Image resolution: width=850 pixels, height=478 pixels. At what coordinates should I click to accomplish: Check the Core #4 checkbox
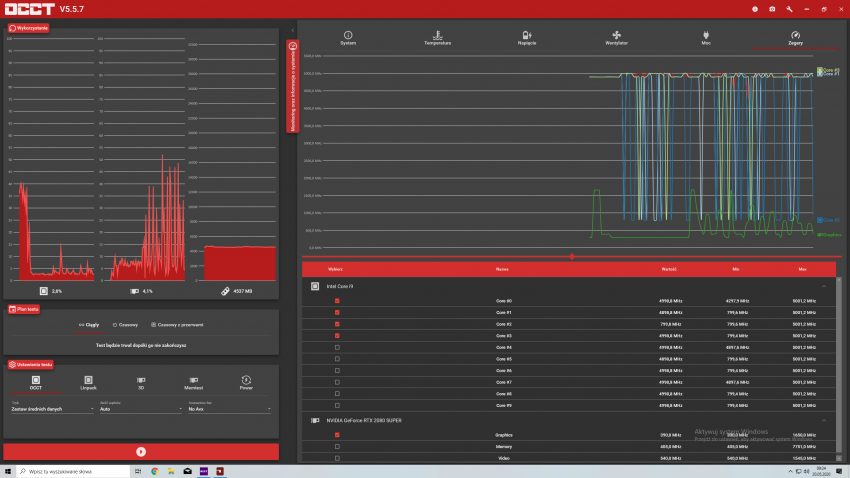(x=337, y=347)
